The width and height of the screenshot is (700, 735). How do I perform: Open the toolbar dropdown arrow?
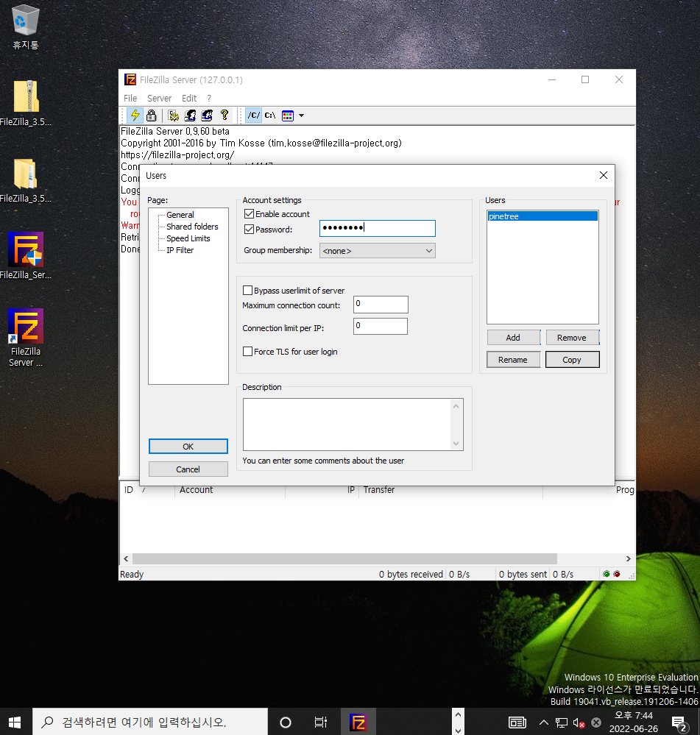tap(300, 116)
